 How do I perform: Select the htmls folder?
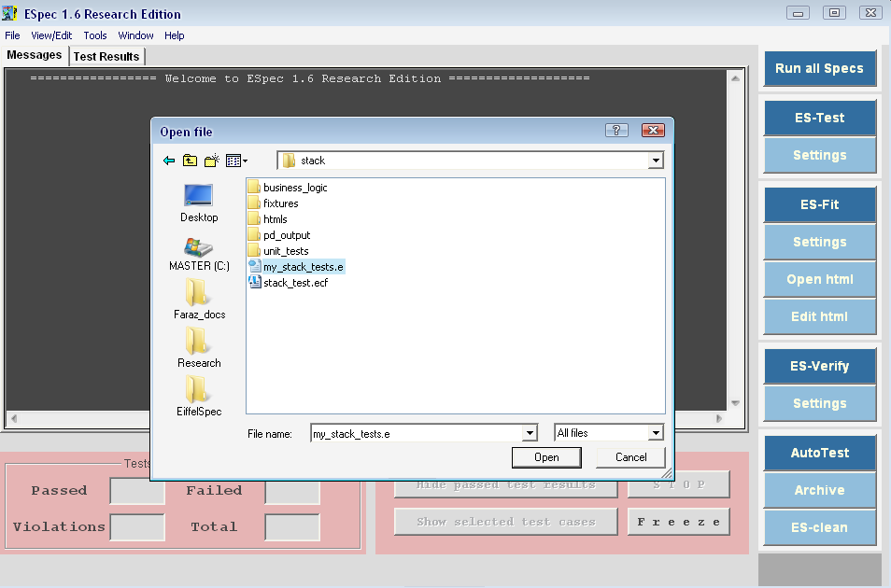pos(268,219)
